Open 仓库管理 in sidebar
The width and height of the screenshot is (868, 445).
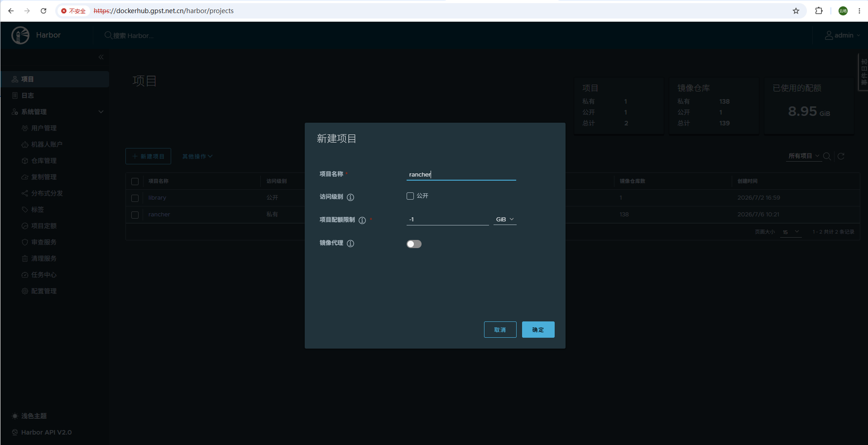tap(44, 161)
